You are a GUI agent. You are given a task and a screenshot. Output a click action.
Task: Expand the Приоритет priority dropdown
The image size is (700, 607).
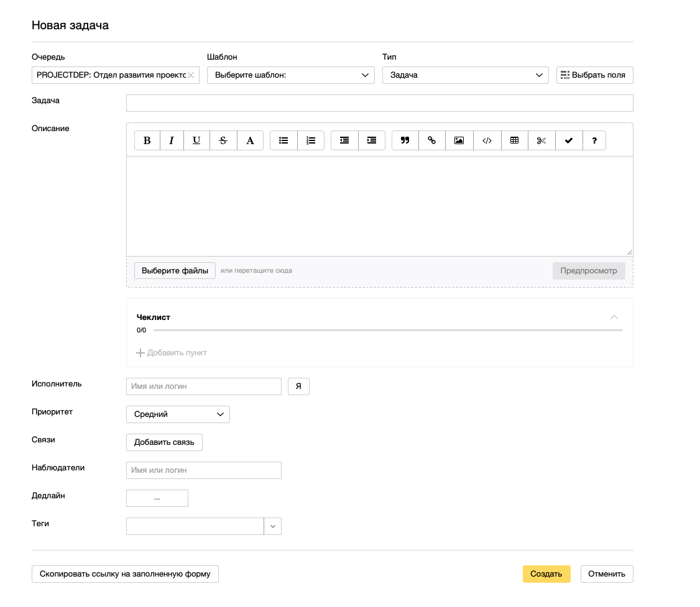point(178,414)
